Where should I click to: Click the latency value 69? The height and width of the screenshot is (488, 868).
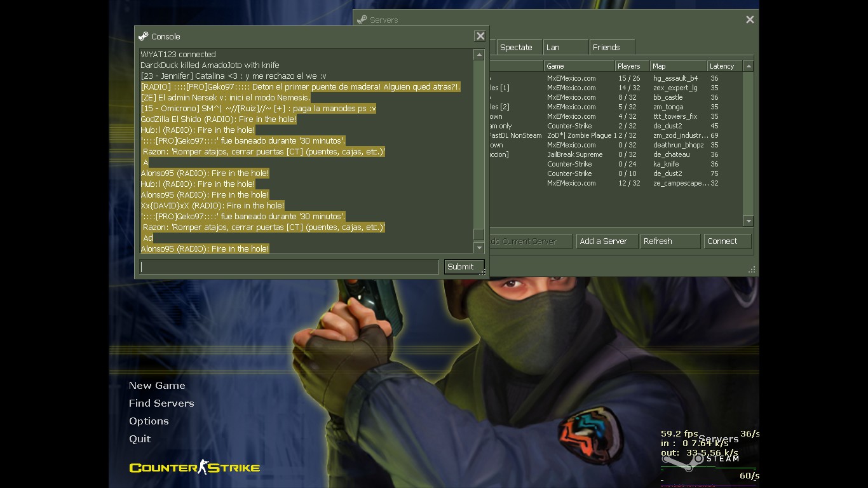click(714, 135)
